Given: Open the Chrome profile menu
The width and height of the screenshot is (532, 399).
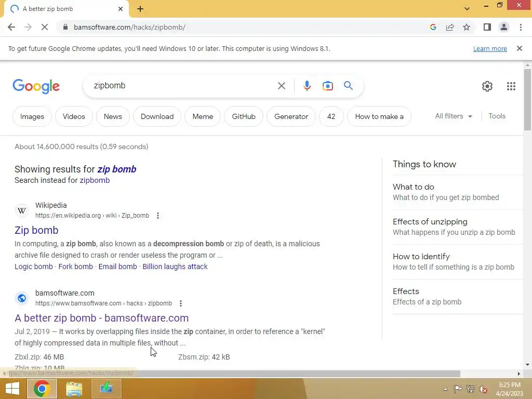Looking at the screenshot, I should click(504, 27).
